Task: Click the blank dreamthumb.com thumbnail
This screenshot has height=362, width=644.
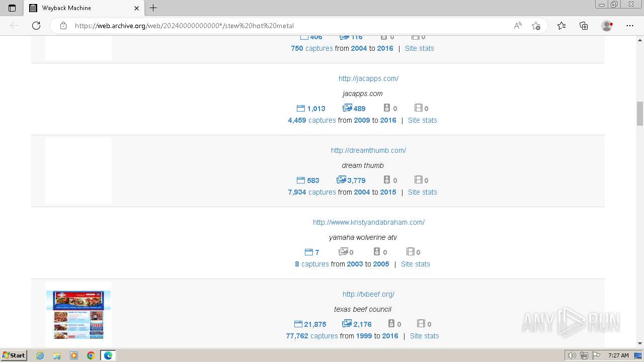Action: click(78, 171)
